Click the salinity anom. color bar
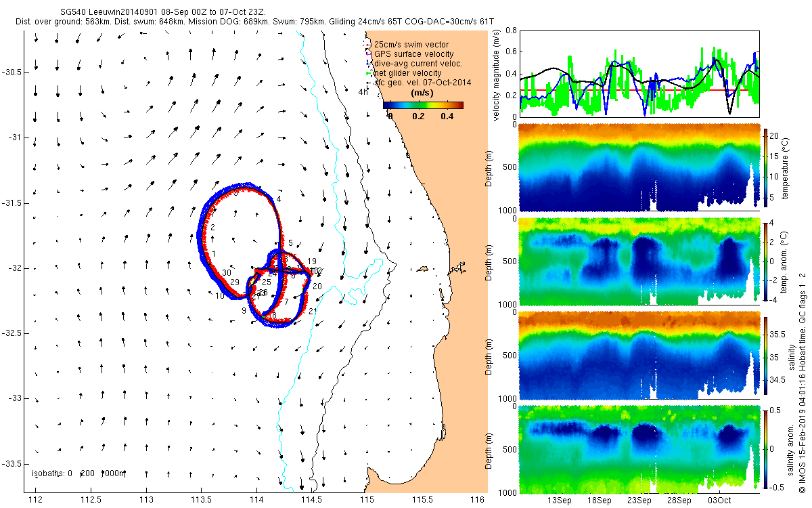This screenshot has width=812, height=508. coord(767,448)
